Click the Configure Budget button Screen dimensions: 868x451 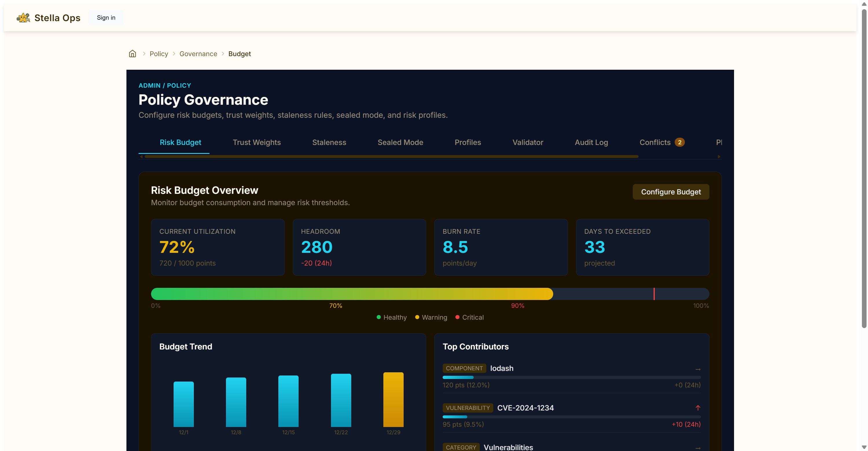coord(671,192)
